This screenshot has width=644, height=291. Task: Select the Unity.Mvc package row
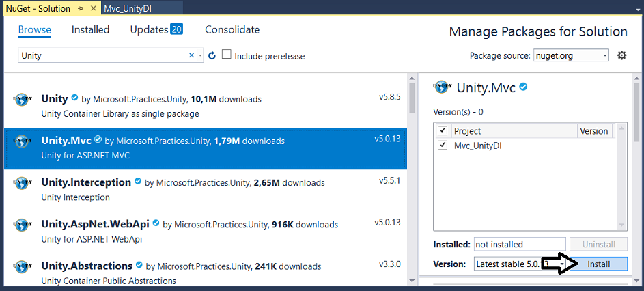[206, 148]
